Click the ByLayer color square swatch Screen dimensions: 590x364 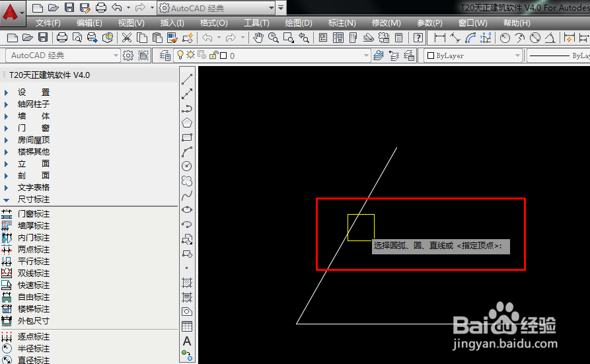point(431,55)
